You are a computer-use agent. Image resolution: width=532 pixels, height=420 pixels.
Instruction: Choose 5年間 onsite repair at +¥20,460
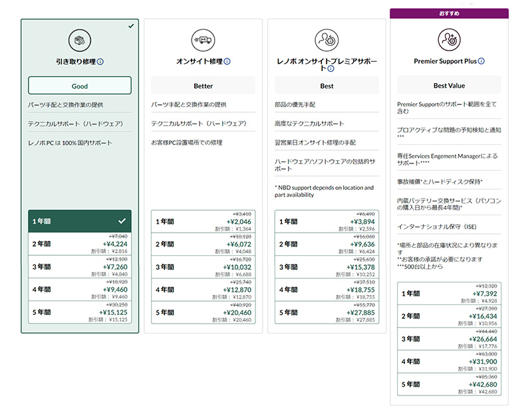click(203, 312)
